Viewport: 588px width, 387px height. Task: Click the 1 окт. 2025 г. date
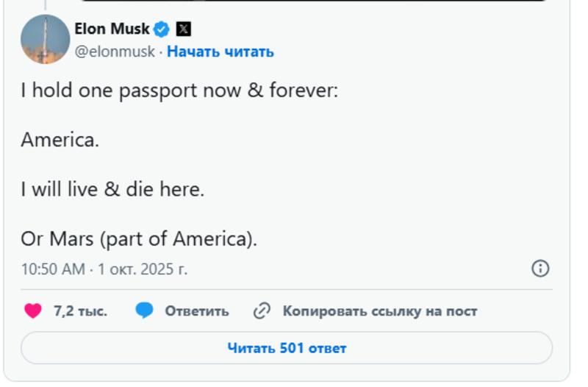(x=143, y=269)
